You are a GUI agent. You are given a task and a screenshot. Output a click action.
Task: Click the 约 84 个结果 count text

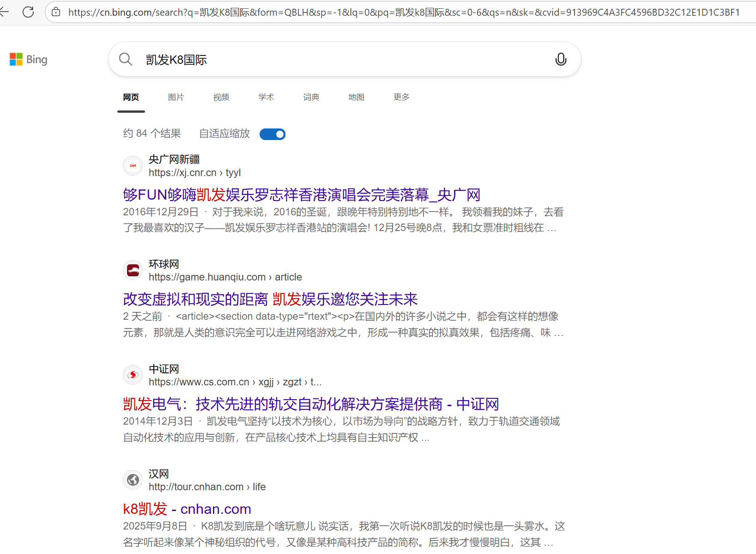[x=152, y=134]
